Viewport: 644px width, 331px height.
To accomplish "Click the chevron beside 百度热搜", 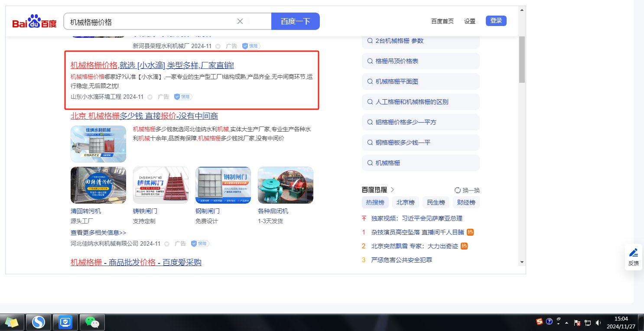I will coord(393,190).
